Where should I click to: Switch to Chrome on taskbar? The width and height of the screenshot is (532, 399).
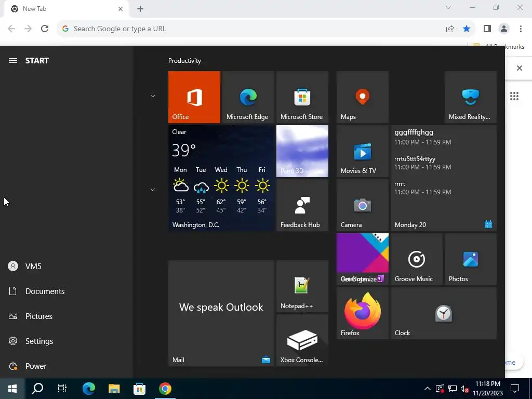point(165,389)
